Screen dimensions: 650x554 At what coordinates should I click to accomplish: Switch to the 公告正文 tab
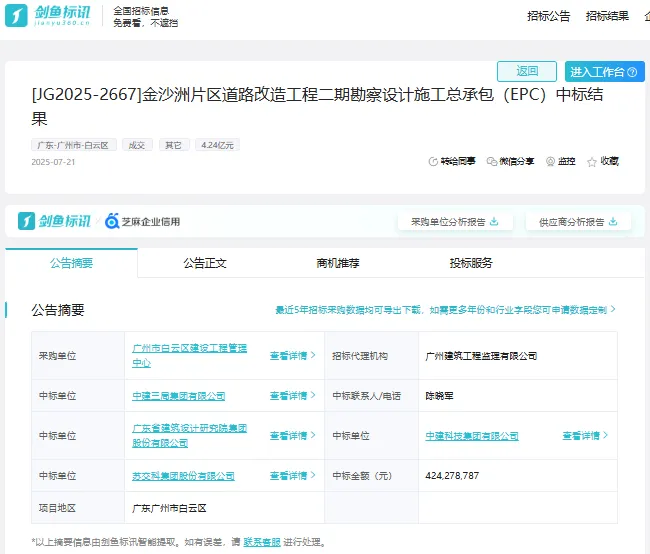(x=204, y=263)
